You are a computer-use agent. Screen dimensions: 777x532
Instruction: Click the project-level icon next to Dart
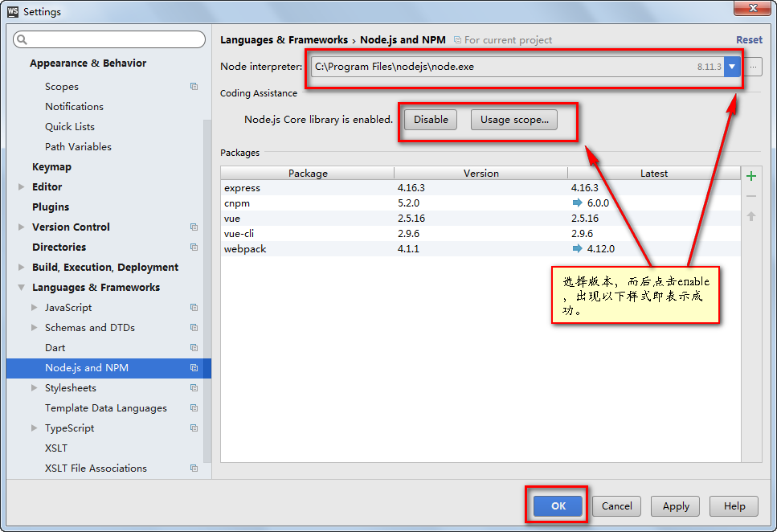point(194,347)
